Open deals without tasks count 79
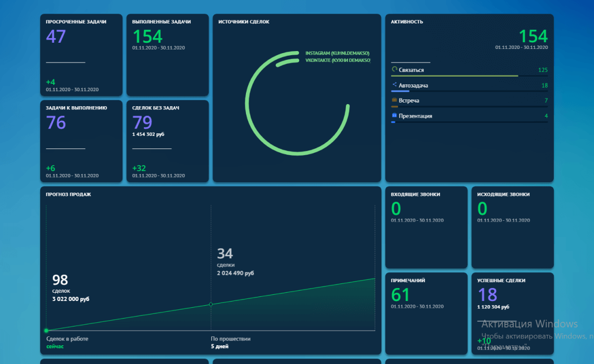The image size is (594, 364). pyautogui.click(x=142, y=123)
